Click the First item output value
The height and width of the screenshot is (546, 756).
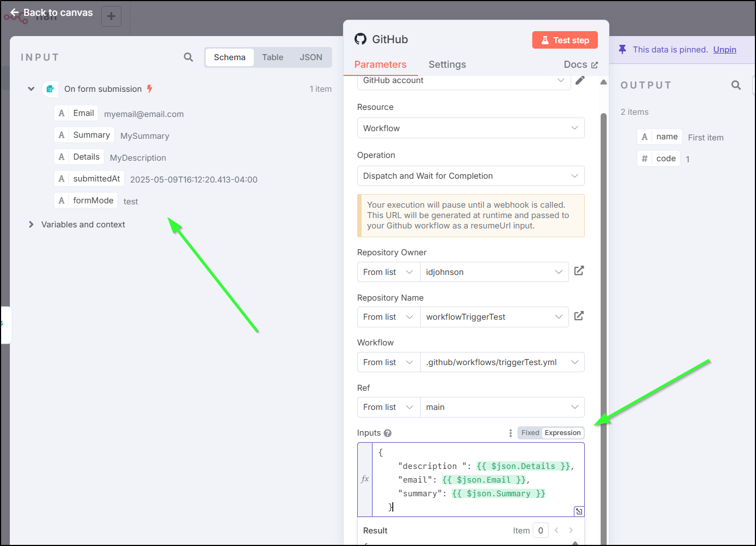point(706,138)
